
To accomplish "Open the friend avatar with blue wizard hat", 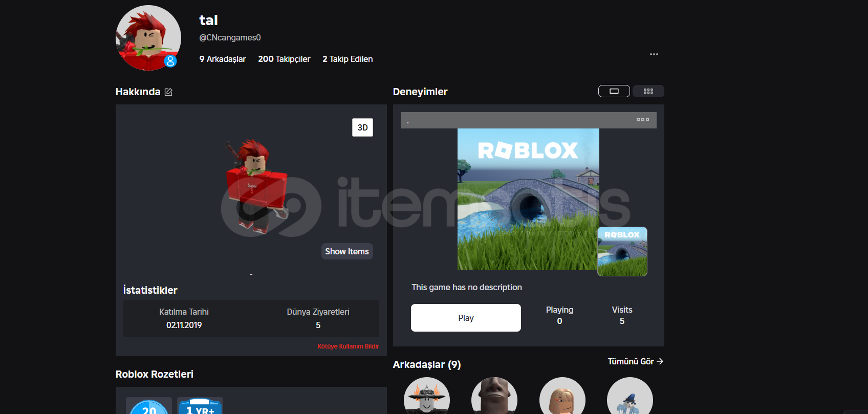I will (630, 396).
